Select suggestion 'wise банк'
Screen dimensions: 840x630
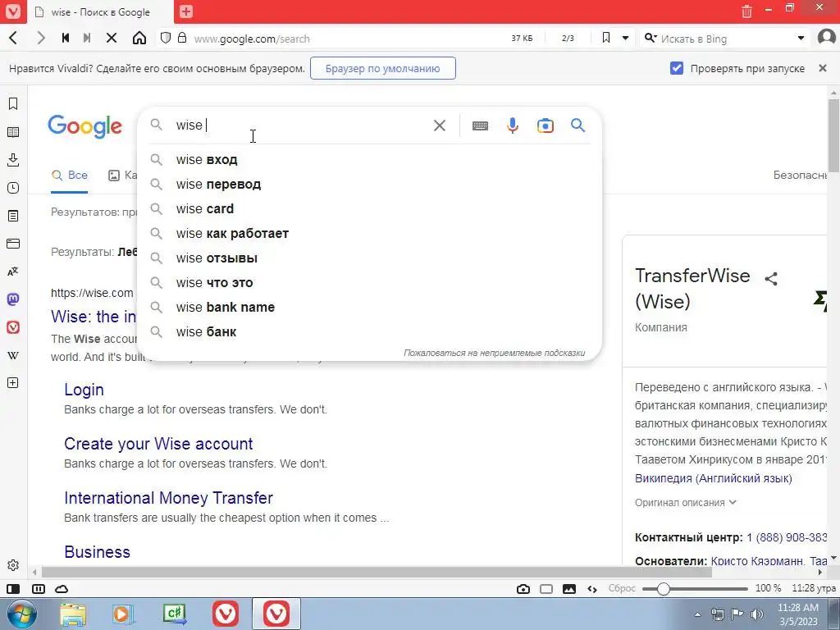(370, 332)
